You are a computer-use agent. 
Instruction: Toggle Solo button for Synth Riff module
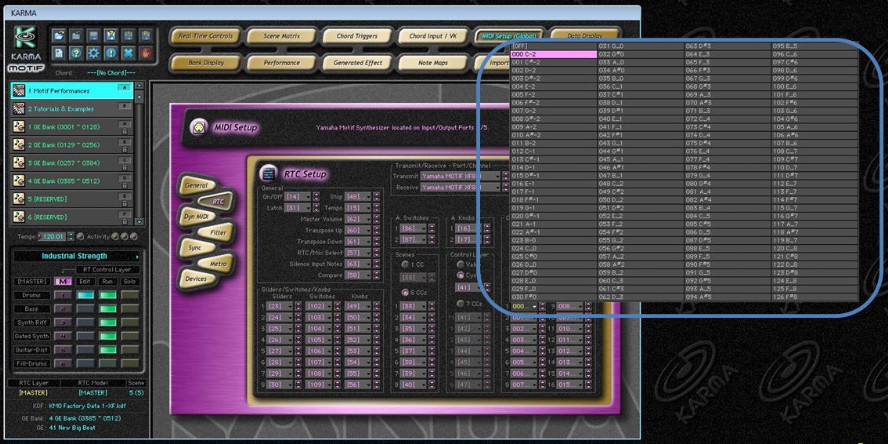tap(130, 322)
